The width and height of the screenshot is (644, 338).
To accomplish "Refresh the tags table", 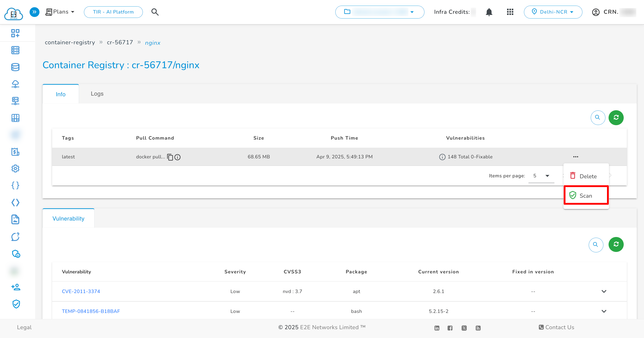I will click(x=616, y=117).
